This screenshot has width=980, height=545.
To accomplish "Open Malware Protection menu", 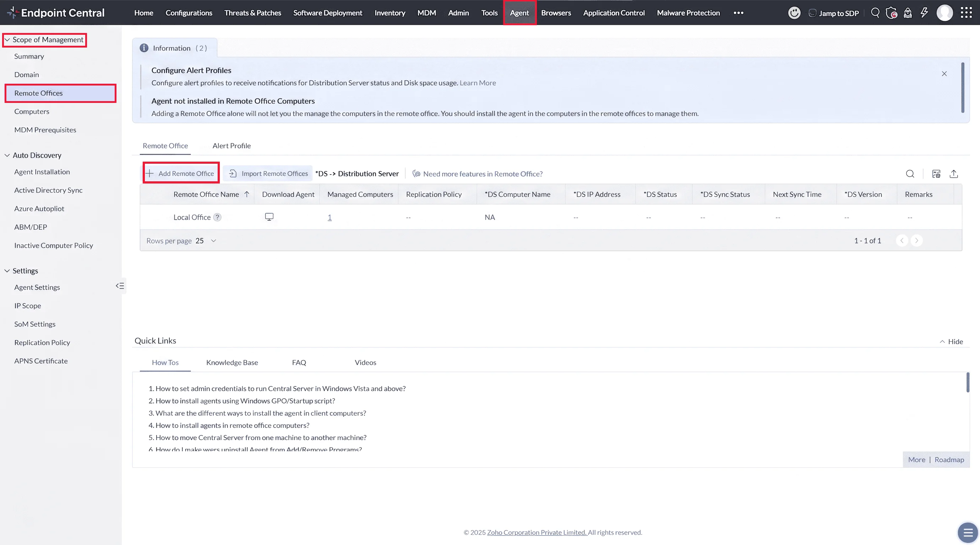I will 688,13.
